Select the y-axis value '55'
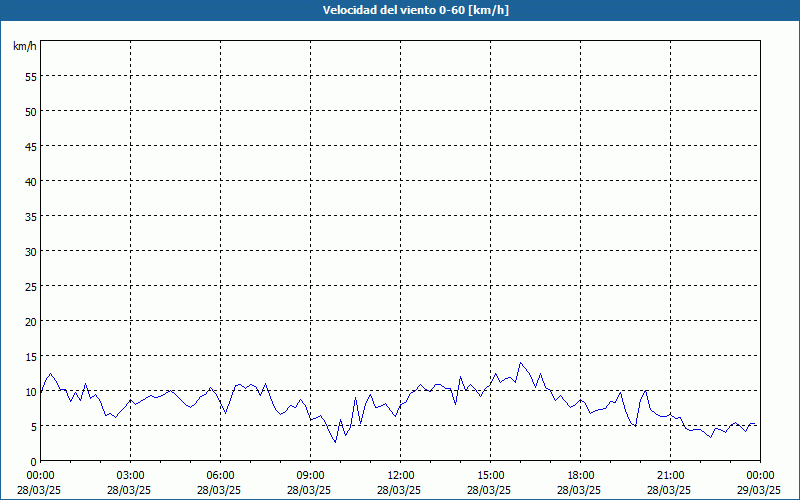This screenshot has height=500, width=800. [x=30, y=77]
